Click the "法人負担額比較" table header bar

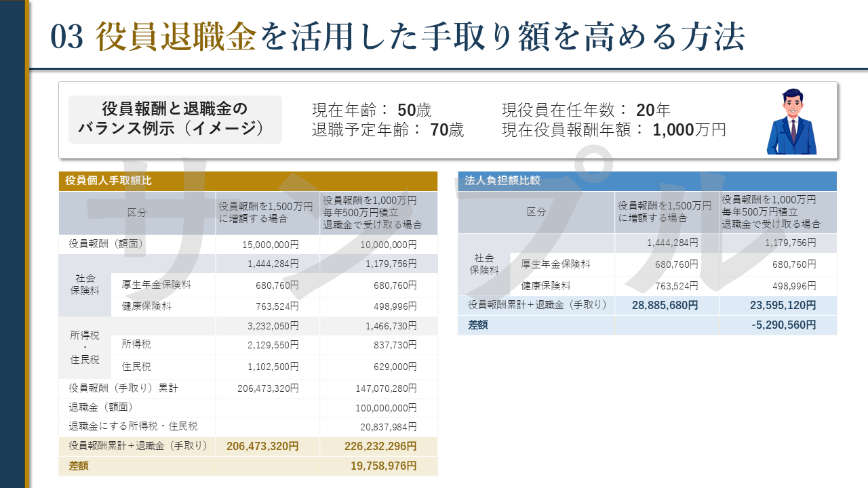646,181
